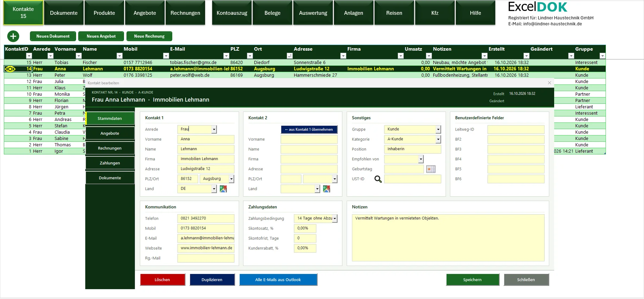
Task: Click the Position field showing Inhaberin
Action: coord(413,149)
